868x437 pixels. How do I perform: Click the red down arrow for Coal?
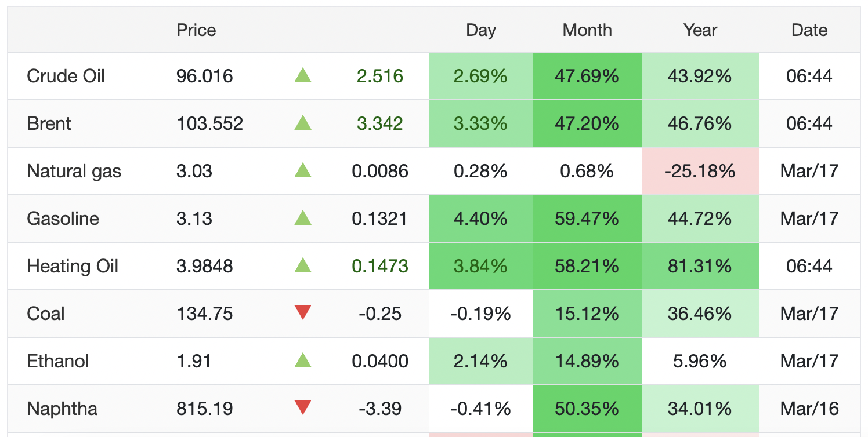(303, 313)
